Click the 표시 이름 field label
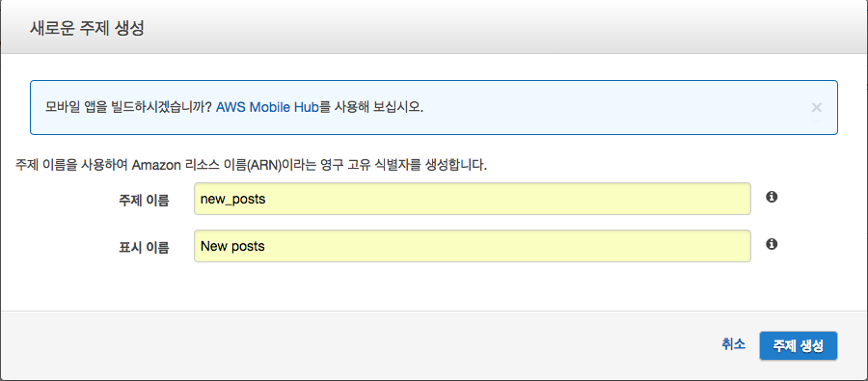868x381 pixels. click(144, 247)
